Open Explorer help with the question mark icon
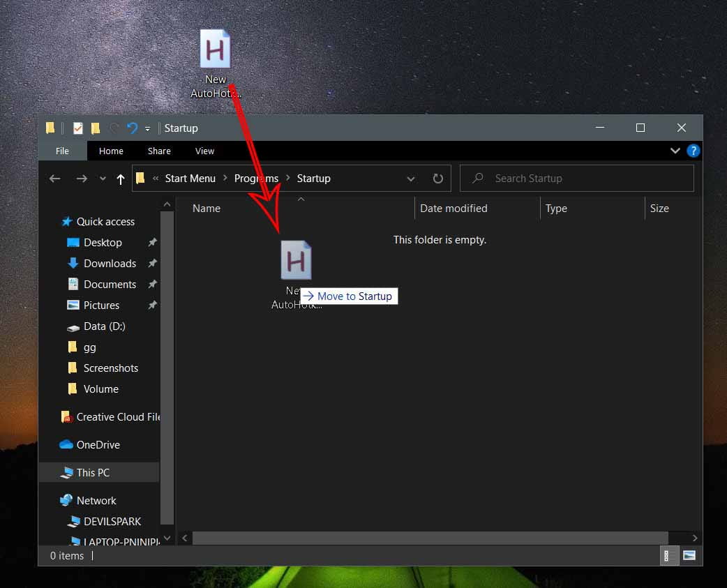The height and width of the screenshot is (588, 727). pyautogui.click(x=692, y=151)
